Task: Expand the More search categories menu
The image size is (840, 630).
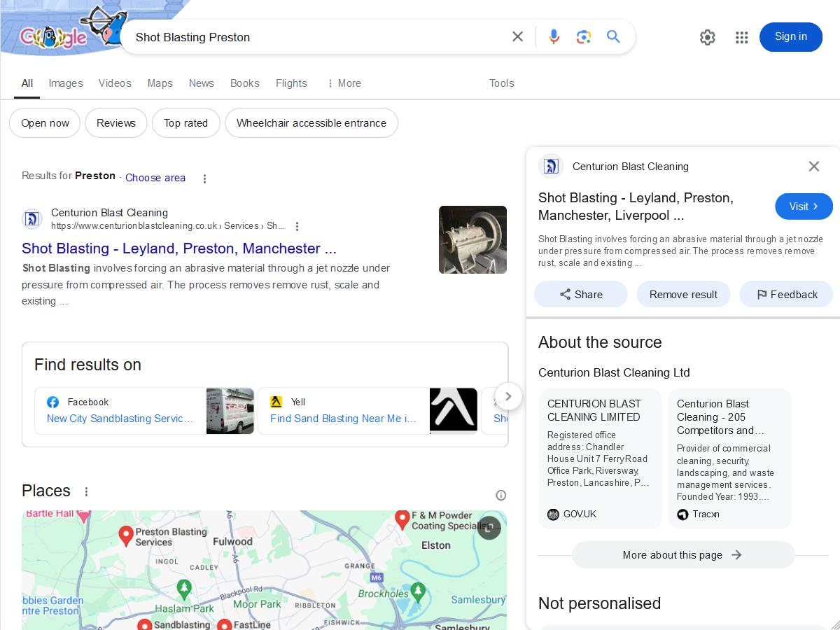Action: click(x=344, y=83)
